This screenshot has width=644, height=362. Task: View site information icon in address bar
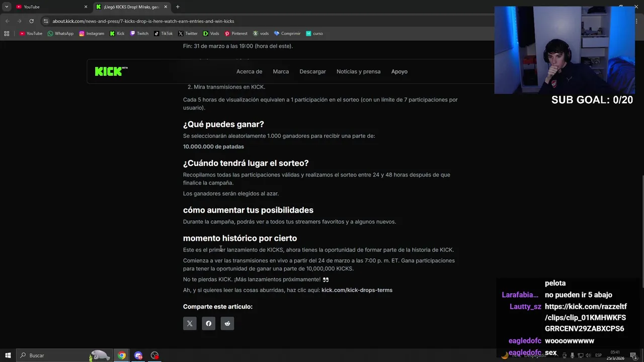tap(46, 21)
